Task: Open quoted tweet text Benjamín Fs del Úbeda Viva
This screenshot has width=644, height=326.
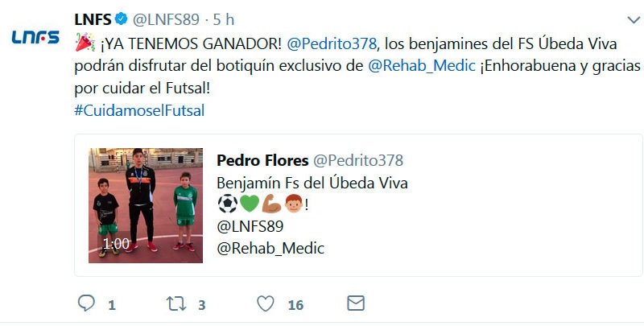Action: (312, 183)
